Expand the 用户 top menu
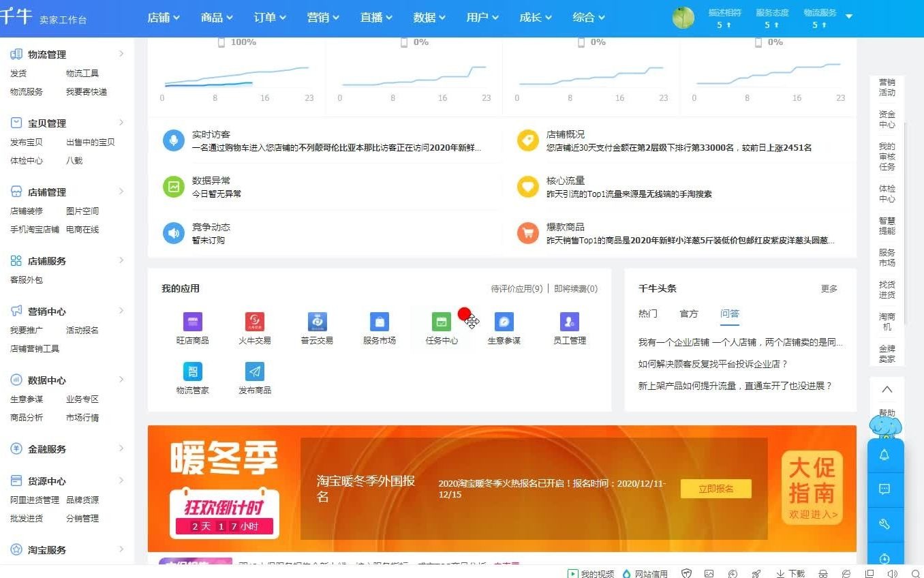This screenshot has height=578, width=924. (482, 18)
